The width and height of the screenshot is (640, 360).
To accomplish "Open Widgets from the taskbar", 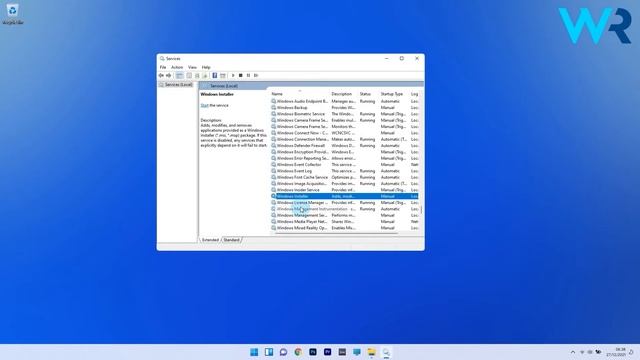I will pos(269,352).
